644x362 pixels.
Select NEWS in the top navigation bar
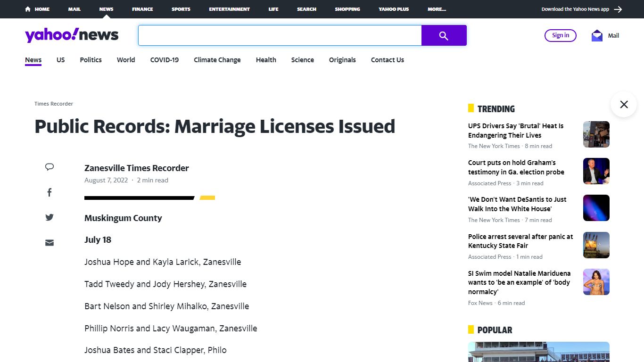106,9
